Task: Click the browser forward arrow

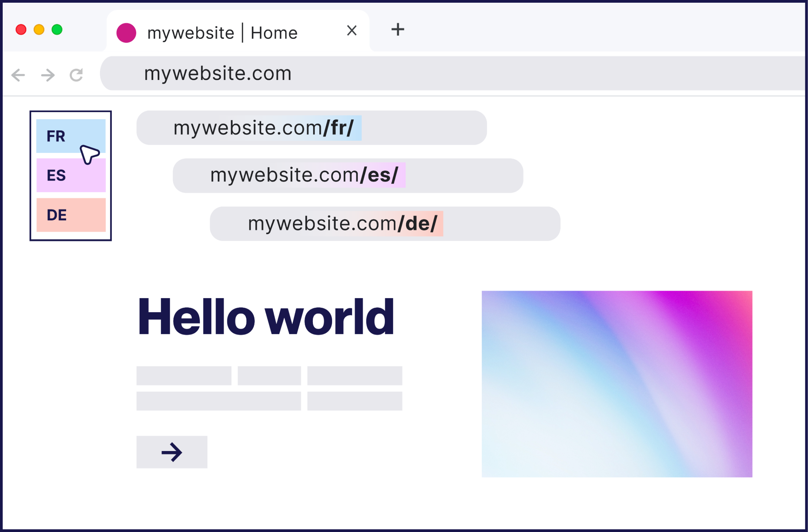Action: (48, 74)
